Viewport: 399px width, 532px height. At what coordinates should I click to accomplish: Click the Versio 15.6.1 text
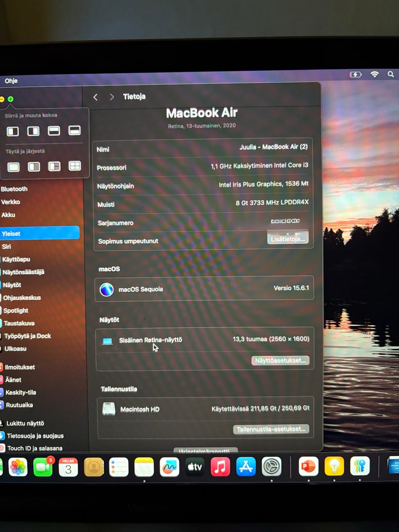click(x=291, y=288)
